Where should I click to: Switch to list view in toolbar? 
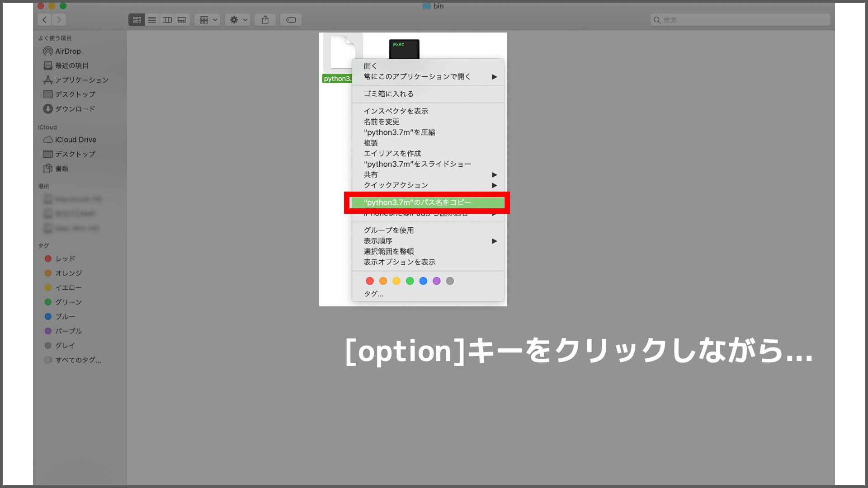[152, 19]
